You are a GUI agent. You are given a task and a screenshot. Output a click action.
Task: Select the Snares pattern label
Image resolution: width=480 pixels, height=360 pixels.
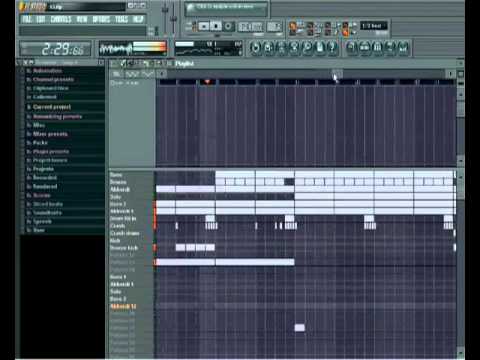click(x=118, y=182)
